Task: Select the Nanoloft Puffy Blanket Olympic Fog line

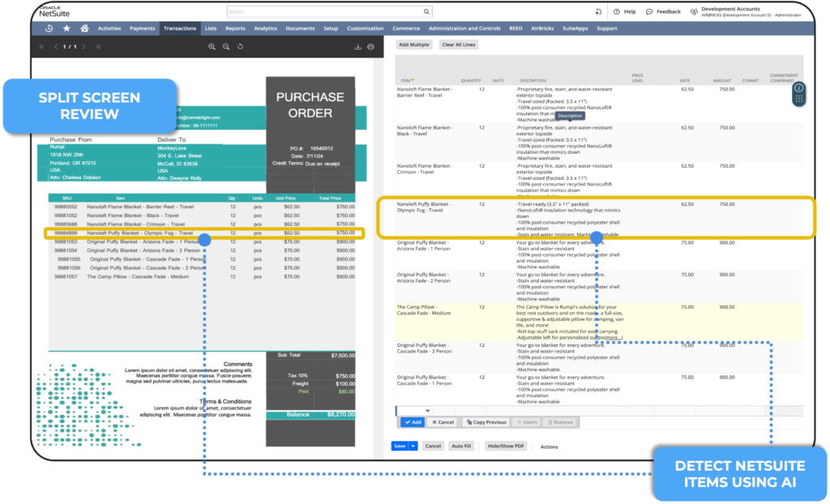Action: click(598, 219)
